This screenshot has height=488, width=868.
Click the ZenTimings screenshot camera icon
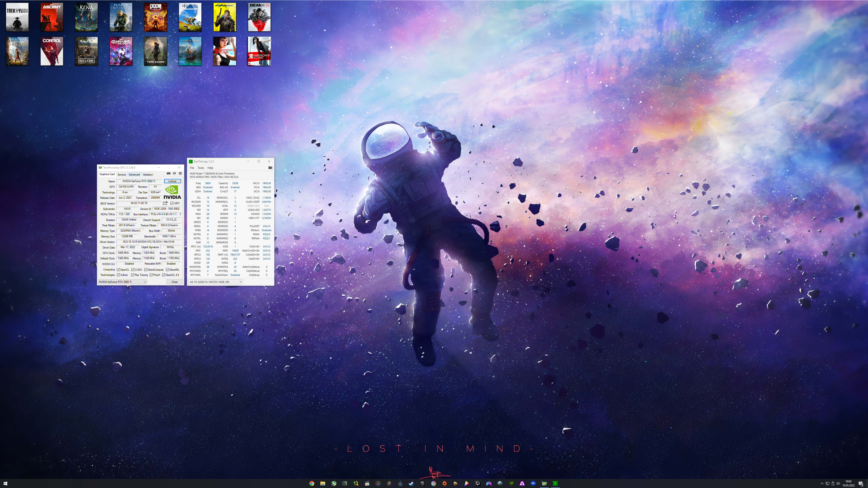[270, 168]
